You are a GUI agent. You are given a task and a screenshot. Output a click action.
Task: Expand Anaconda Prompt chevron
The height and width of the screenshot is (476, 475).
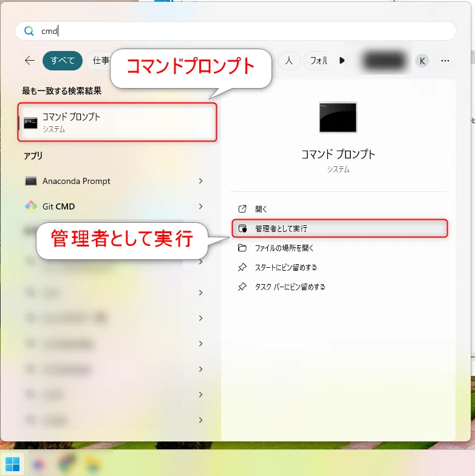coord(200,181)
